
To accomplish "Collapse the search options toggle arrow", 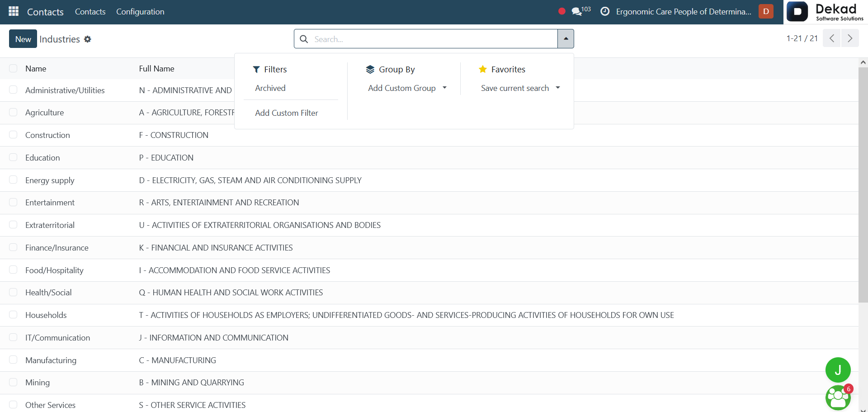I will tap(566, 39).
